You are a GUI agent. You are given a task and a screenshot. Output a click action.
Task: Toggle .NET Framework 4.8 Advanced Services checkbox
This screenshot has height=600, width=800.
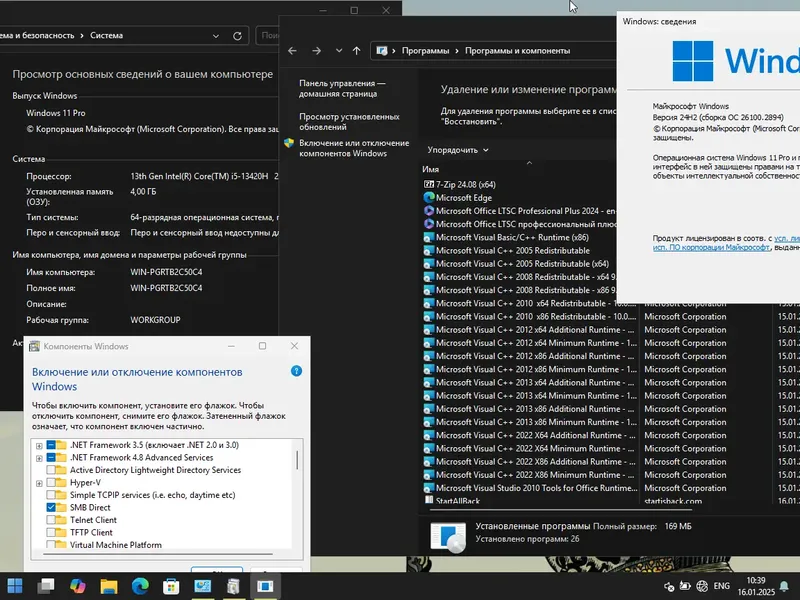(x=51, y=458)
